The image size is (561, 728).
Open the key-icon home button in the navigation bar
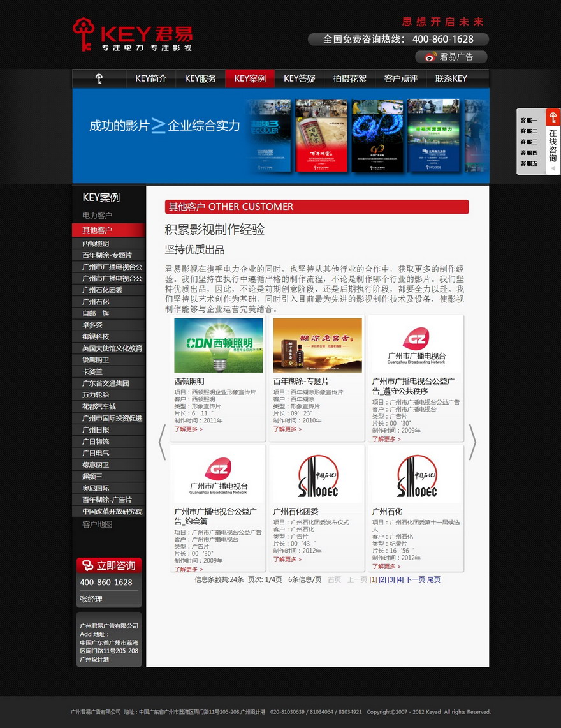tap(99, 78)
